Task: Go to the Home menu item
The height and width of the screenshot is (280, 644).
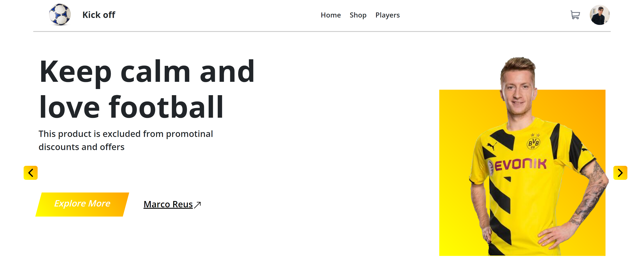Action: point(331,15)
